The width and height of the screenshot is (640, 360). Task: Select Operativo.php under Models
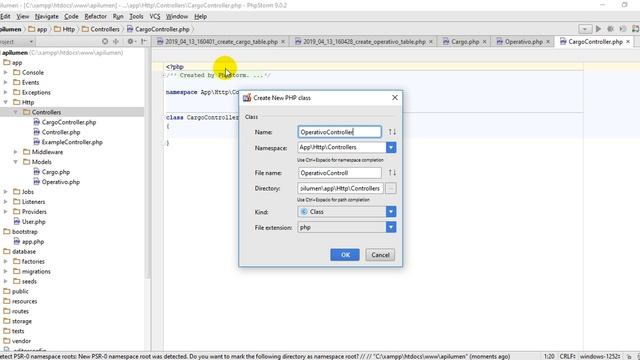click(x=56, y=182)
